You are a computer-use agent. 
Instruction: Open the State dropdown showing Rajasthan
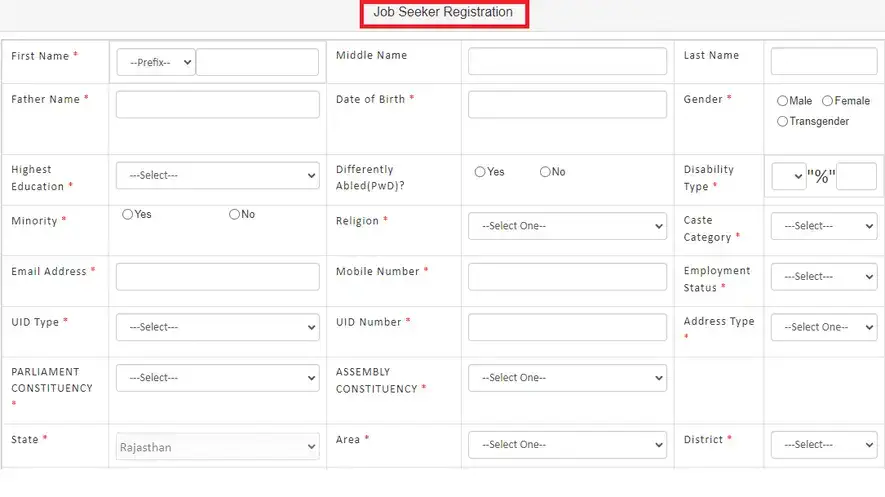(218, 446)
